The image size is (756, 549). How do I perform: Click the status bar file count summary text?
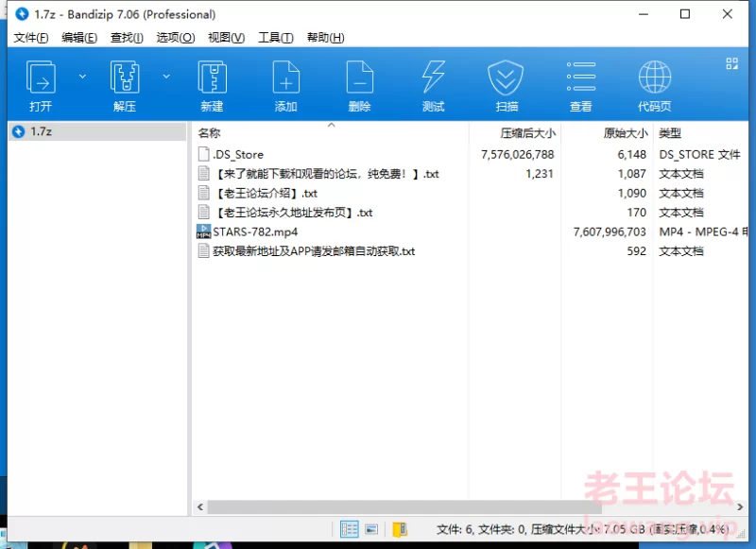click(582, 530)
